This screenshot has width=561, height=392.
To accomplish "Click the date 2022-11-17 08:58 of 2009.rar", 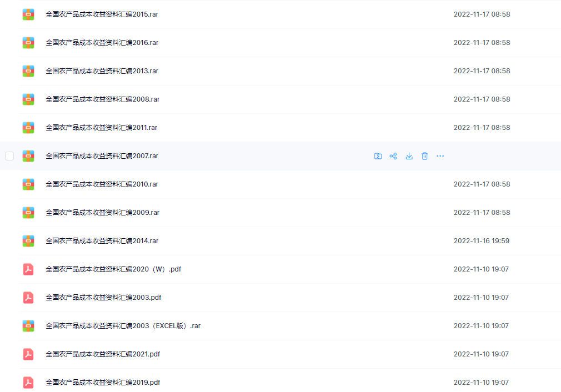I will [482, 213].
